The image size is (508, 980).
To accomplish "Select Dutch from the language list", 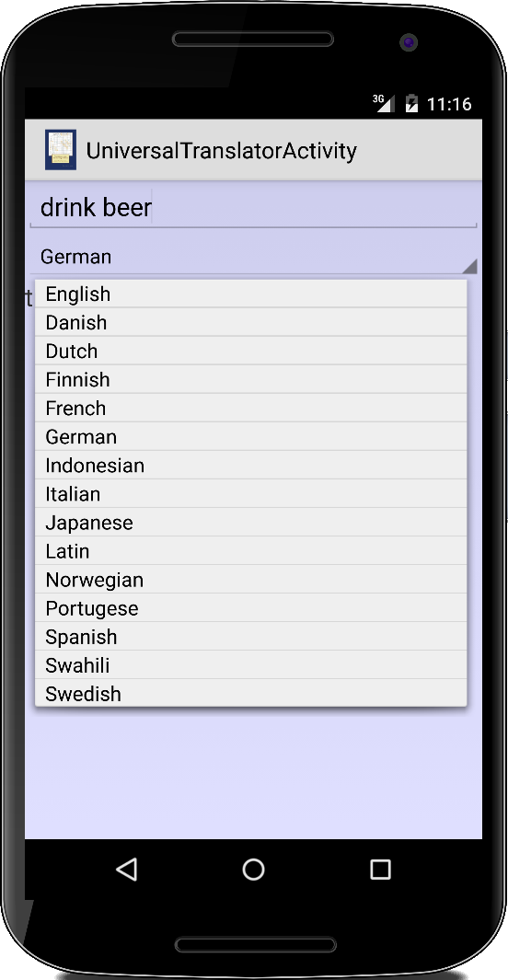I will click(x=250, y=352).
